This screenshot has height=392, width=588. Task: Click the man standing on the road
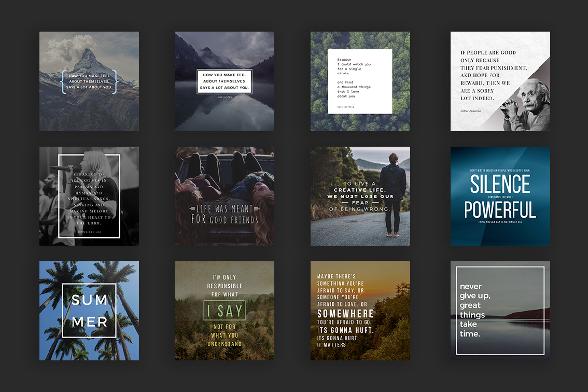click(393, 191)
